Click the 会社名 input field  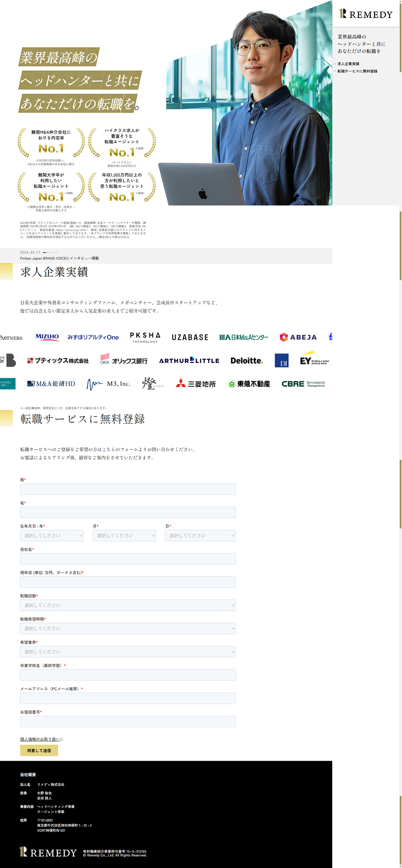coord(128,559)
